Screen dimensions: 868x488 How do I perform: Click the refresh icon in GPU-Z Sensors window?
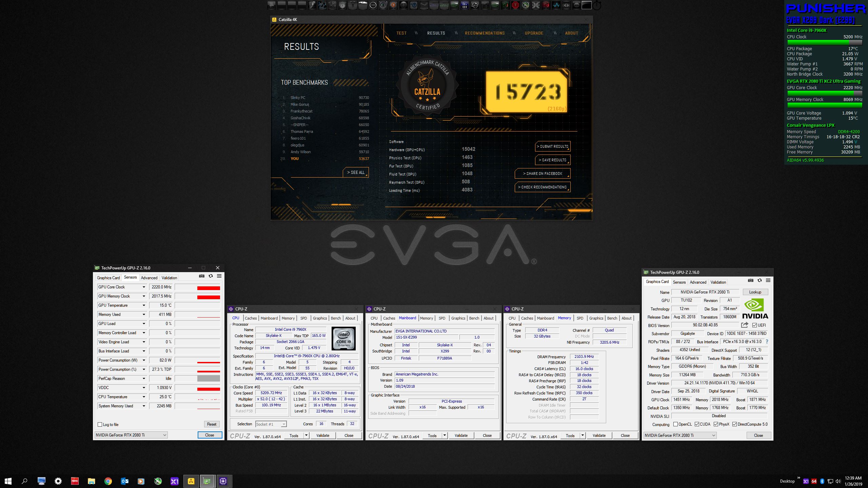click(211, 276)
